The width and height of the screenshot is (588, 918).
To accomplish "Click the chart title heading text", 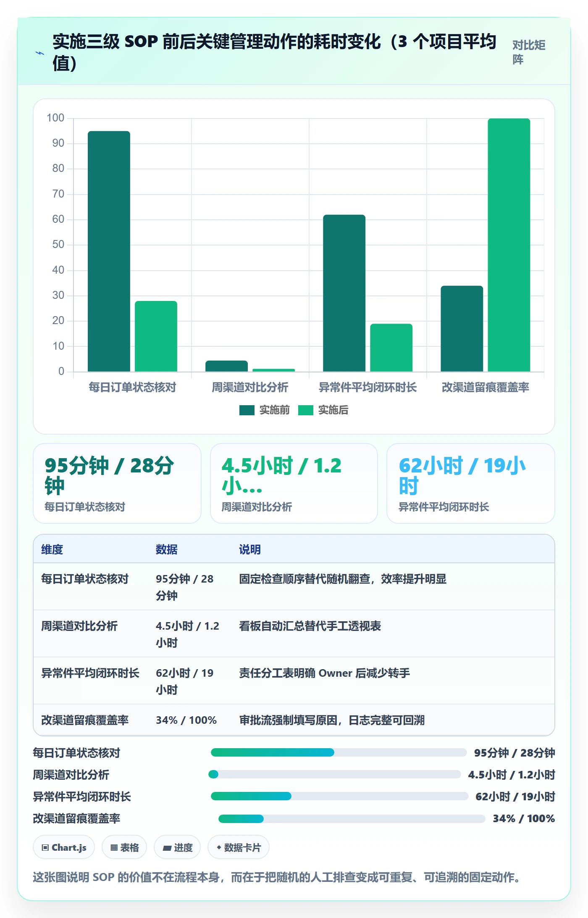I will [274, 53].
